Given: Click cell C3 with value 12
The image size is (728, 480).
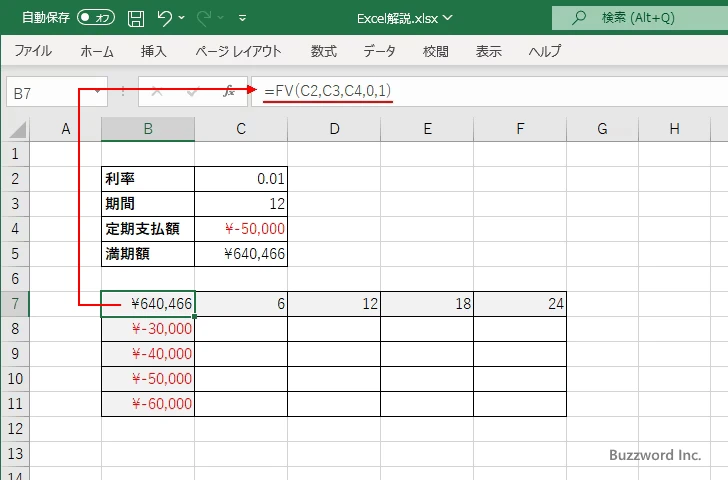Looking at the screenshot, I should 241,204.
